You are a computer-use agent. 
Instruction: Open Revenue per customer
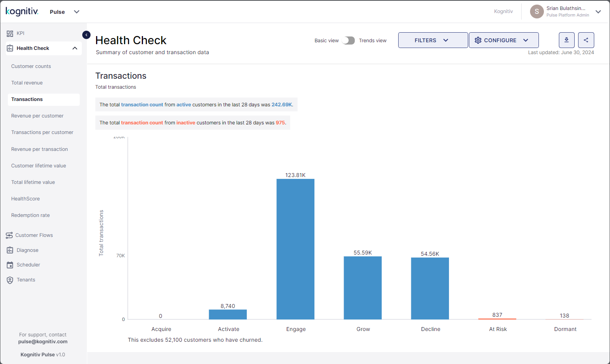coord(37,116)
